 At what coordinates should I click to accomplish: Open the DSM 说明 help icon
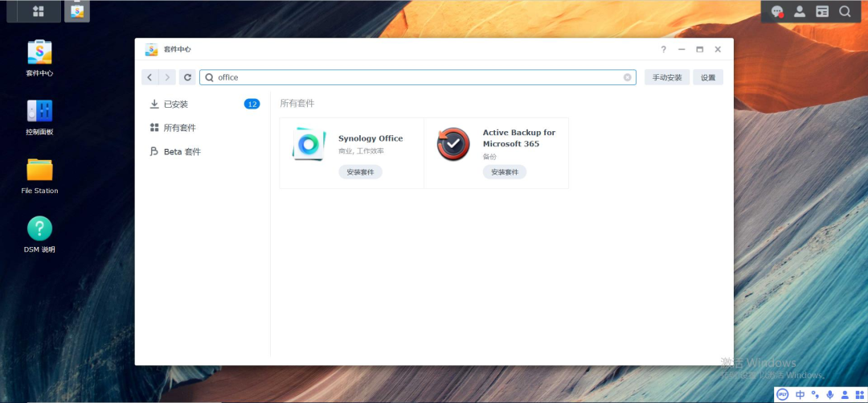(39, 228)
